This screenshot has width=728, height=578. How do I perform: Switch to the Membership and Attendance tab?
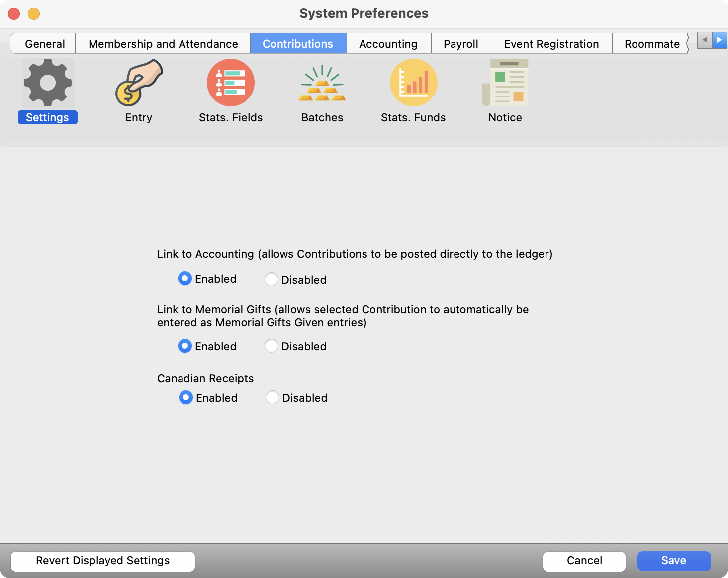[x=163, y=44]
